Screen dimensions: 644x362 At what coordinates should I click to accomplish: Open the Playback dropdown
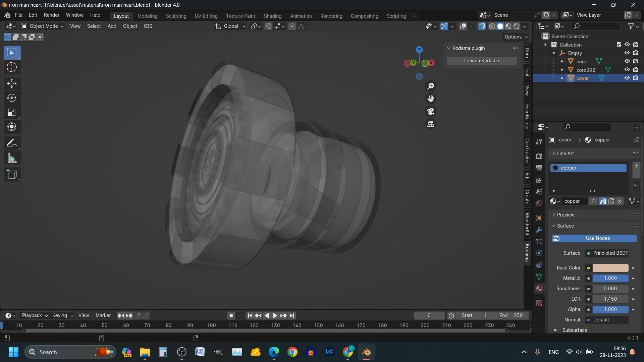(x=35, y=316)
